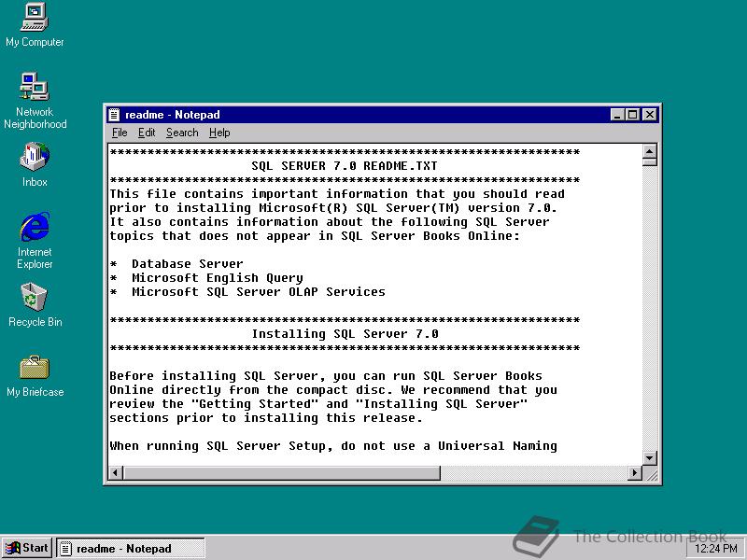
Task: Open the Edit menu in Notepad
Action: coord(147,133)
